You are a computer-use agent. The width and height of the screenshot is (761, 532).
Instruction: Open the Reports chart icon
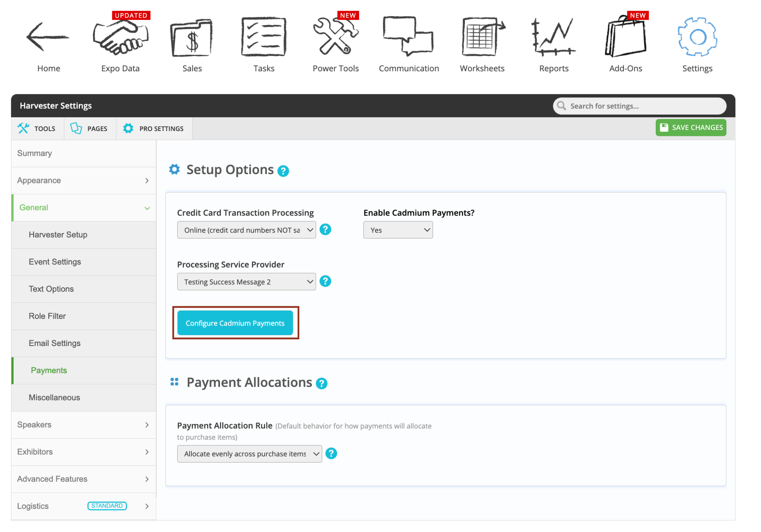pyautogui.click(x=553, y=37)
